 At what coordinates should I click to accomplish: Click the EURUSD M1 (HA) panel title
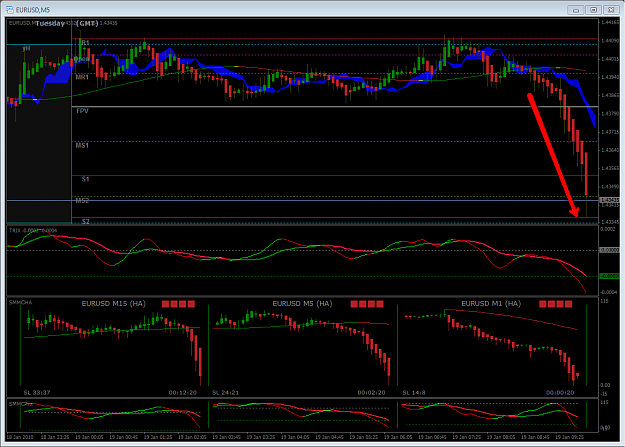point(491,303)
